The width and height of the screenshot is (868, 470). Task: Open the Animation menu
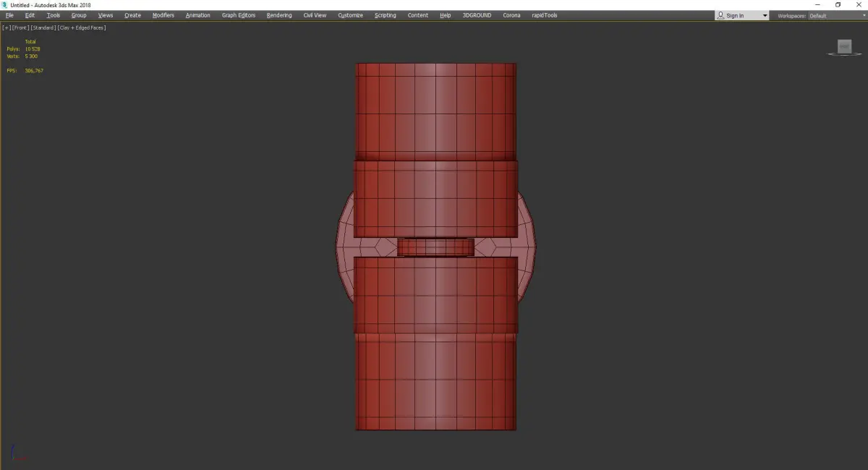[x=197, y=15]
